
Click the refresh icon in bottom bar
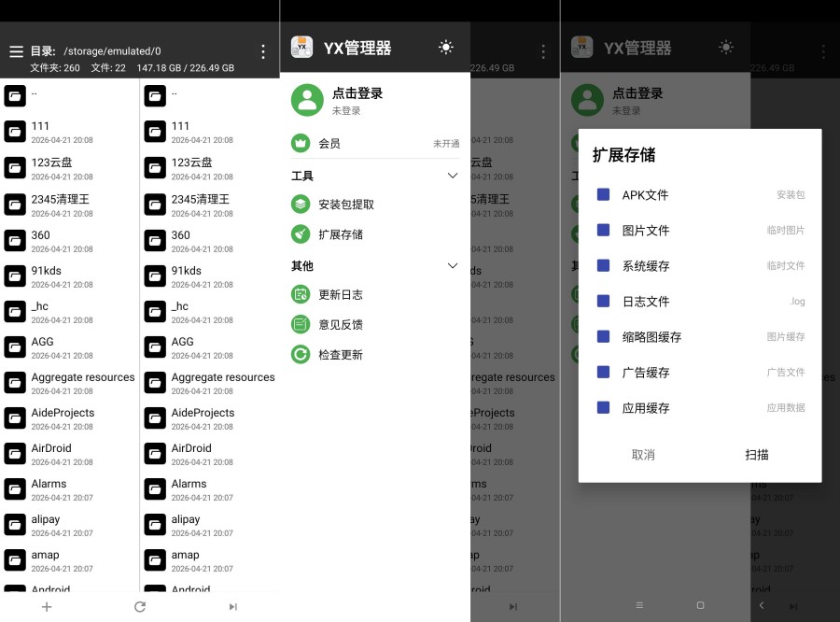pyautogui.click(x=139, y=606)
